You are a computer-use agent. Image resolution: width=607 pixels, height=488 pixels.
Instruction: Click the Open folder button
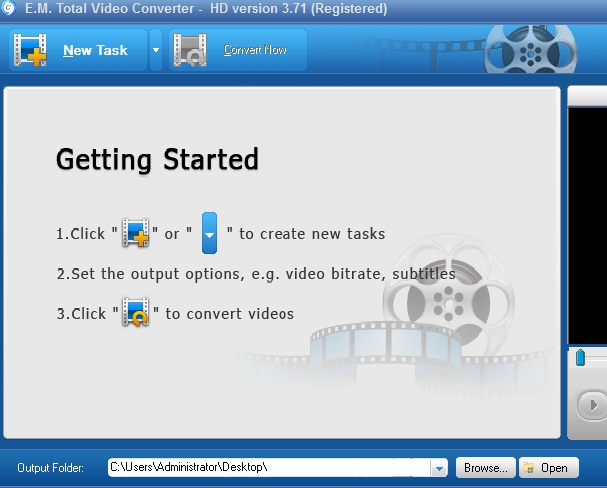coord(549,468)
